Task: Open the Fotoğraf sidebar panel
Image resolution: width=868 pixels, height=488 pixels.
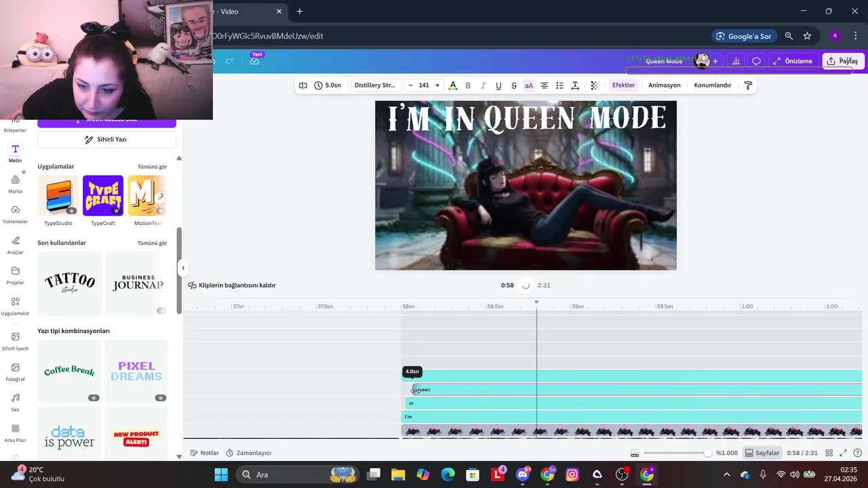Action: point(15,372)
